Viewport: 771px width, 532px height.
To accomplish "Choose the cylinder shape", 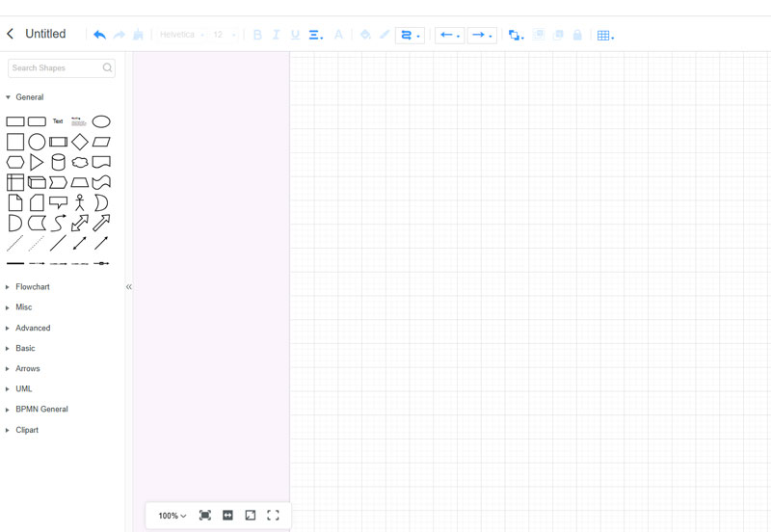I will (x=58, y=162).
